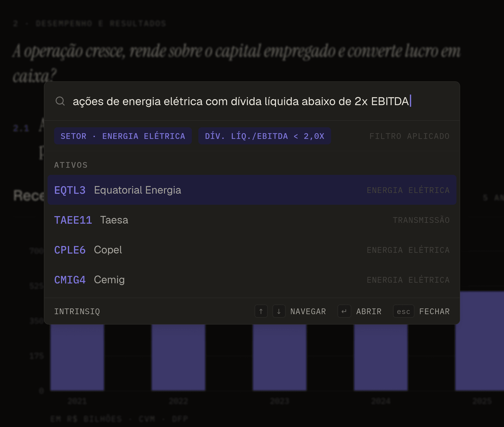The width and height of the screenshot is (504, 427).
Task: Click the ATIVOS section header
Action: coord(71,165)
